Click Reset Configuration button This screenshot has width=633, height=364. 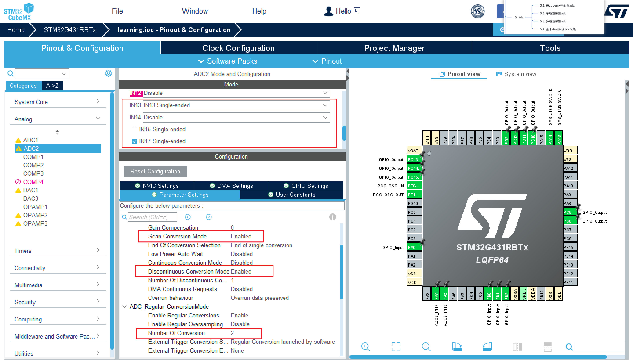[x=155, y=171]
